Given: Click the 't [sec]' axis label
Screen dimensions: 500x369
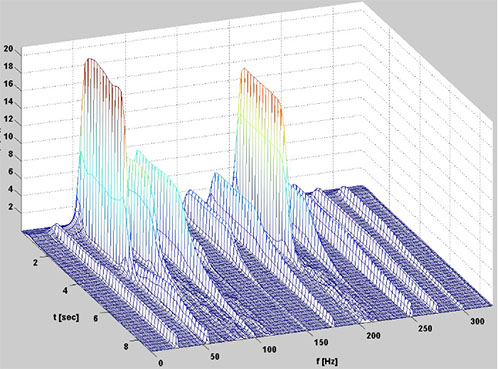Looking at the screenshot, I should point(66,317).
